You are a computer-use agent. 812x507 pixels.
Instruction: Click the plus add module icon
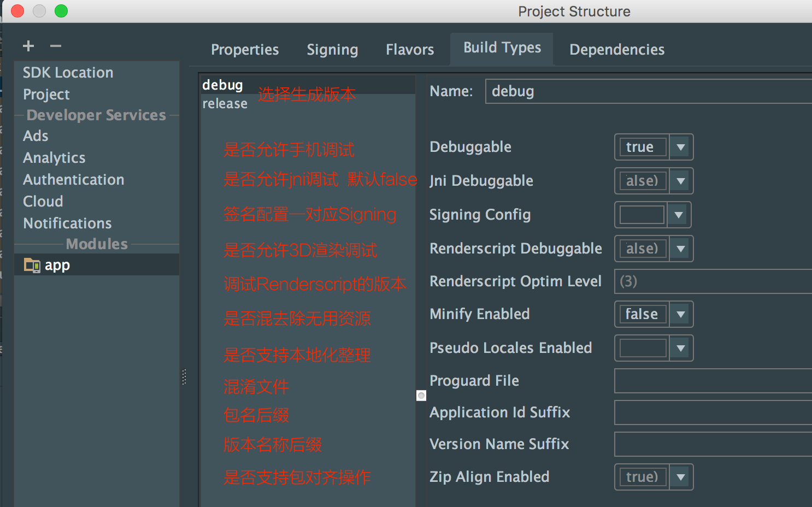coord(28,46)
